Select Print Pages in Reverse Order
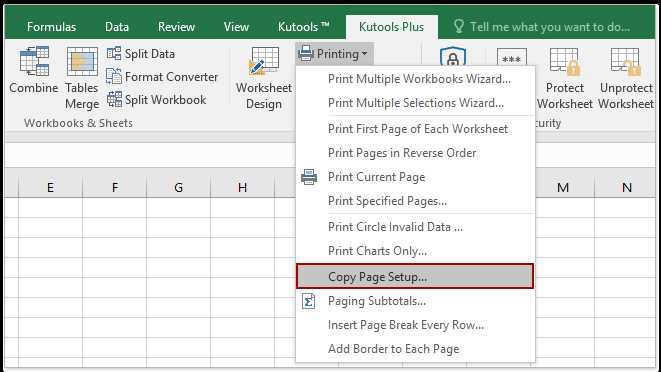Image resolution: width=661 pixels, height=372 pixels. 415,153
